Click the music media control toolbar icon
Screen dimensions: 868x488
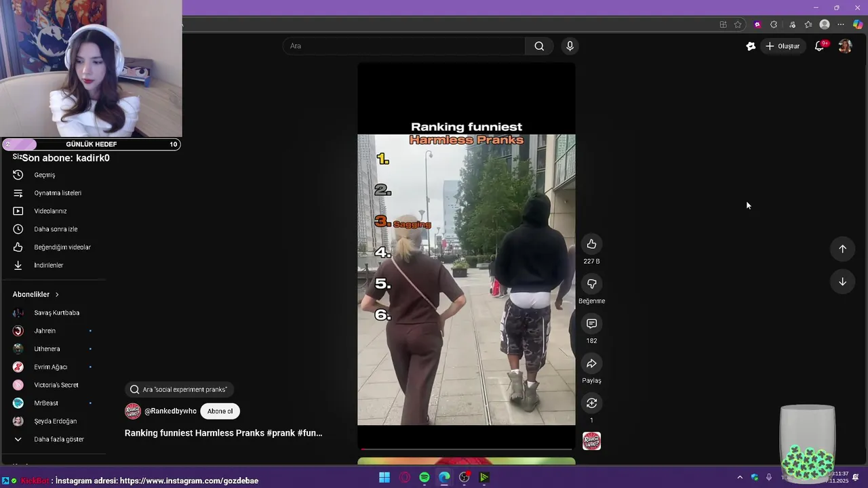pos(792,24)
